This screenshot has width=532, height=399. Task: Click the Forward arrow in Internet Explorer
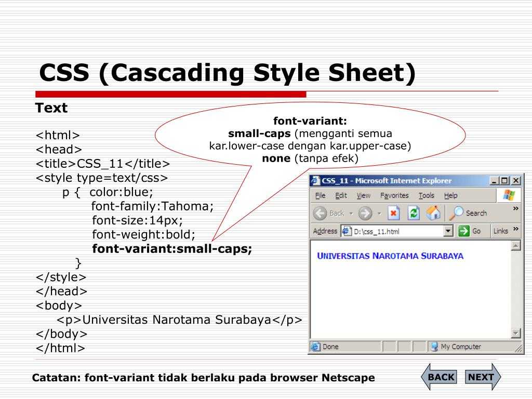click(x=365, y=214)
